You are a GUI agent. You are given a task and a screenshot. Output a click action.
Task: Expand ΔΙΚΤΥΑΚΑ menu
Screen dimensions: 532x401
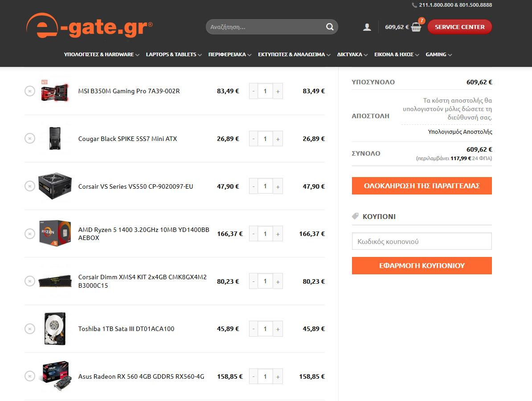pos(352,54)
